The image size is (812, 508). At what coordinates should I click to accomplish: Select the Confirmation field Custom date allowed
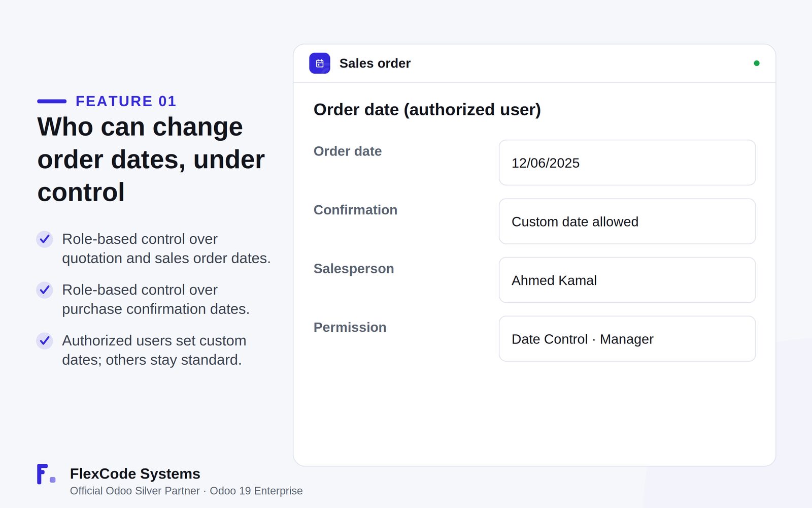tap(627, 221)
